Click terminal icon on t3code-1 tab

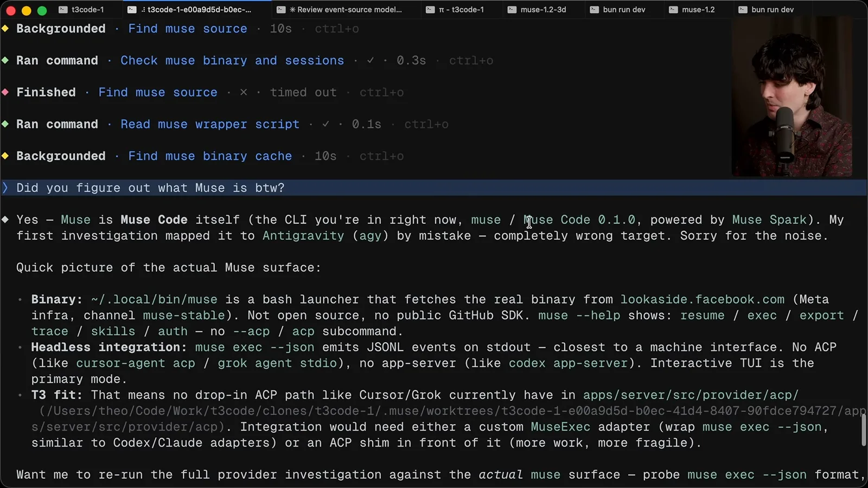click(63, 9)
